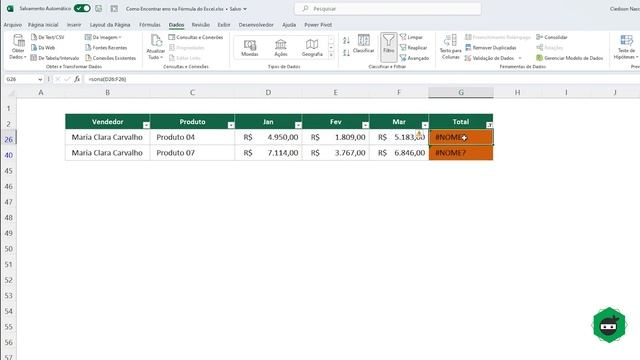Open the Obter Dados menu
Viewport: 640px width, 360px height.
18,47
